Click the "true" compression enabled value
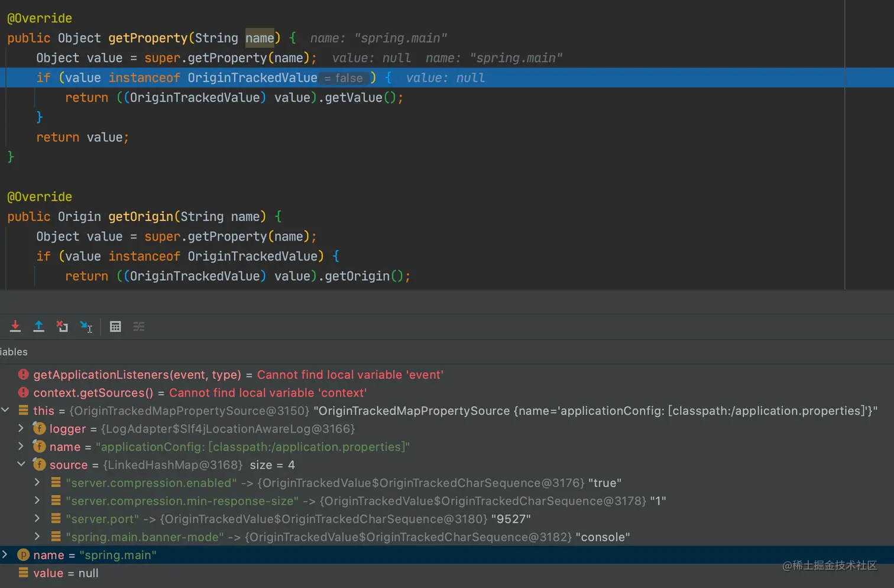The height and width of the screenshot is (588, 894). (x=604, y=483)
